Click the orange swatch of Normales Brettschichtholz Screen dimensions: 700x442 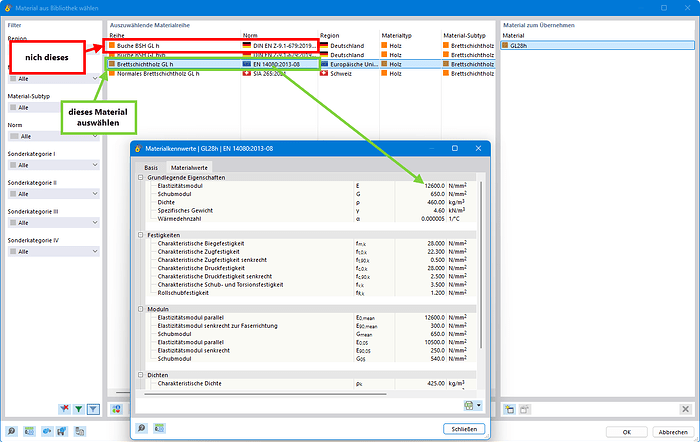pos(113,73)
